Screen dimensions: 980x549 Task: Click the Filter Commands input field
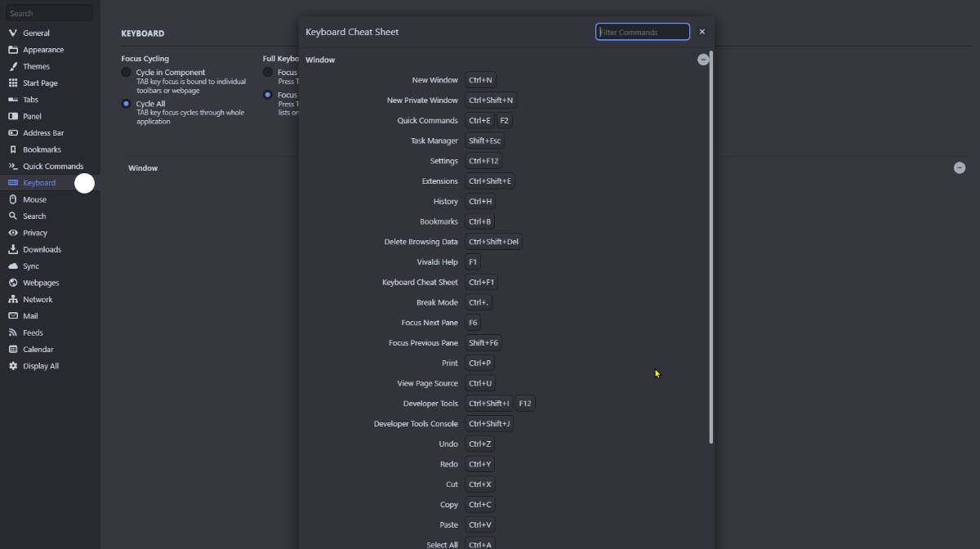(643, 32)
